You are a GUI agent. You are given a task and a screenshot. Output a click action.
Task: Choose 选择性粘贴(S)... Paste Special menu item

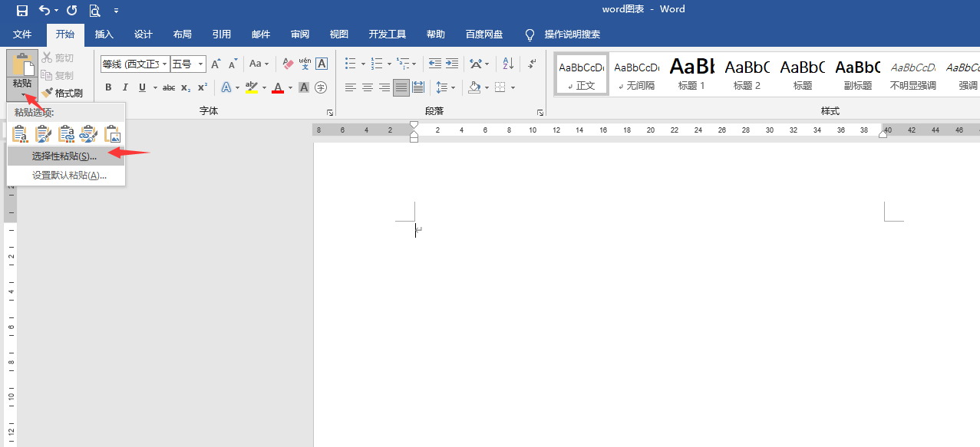pyautogui.click(x=65, y=156)
